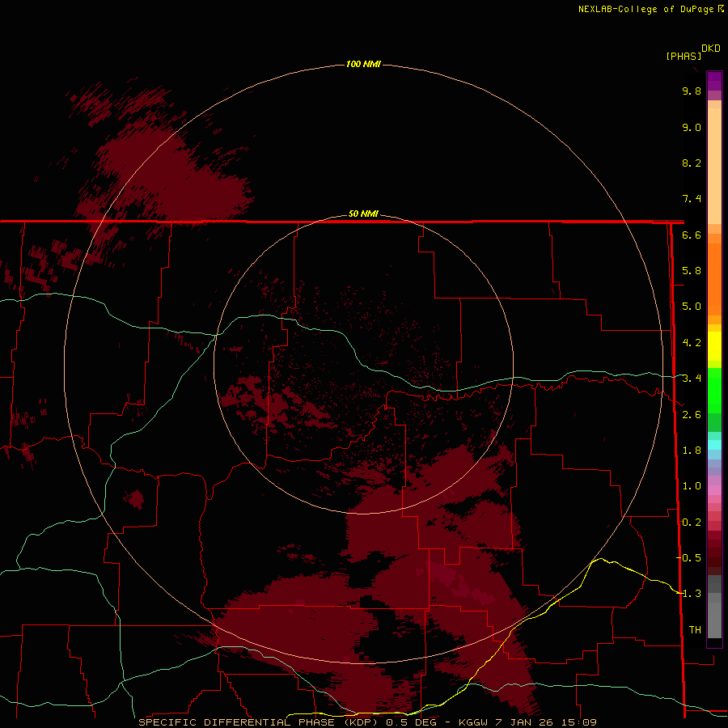Click the bright green color bar segment

click(x=714, y=389)
